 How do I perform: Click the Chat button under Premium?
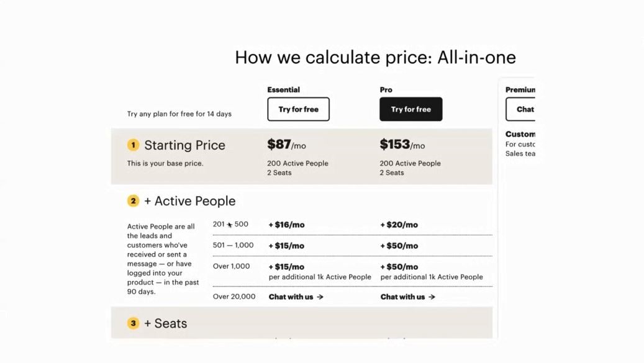pyautogui.click(x=520, y=109)
